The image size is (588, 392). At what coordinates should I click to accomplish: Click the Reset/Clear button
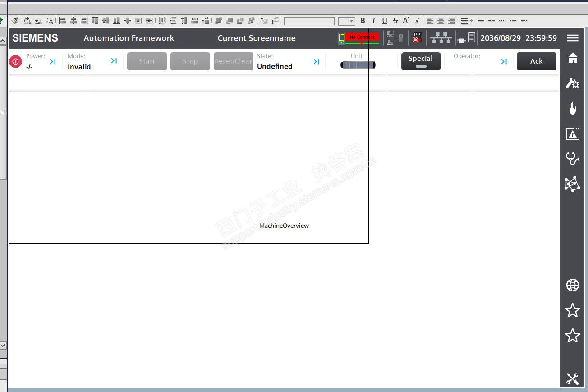pos(234,61)
